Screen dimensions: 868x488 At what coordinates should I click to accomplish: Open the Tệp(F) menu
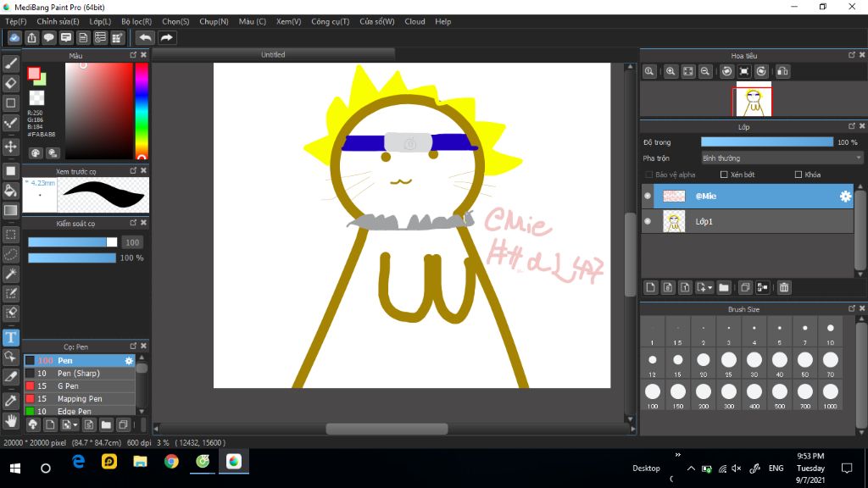coord(16,21)
